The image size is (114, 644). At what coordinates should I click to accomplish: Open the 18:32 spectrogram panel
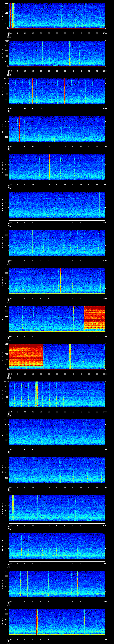(x=57, y=621)
